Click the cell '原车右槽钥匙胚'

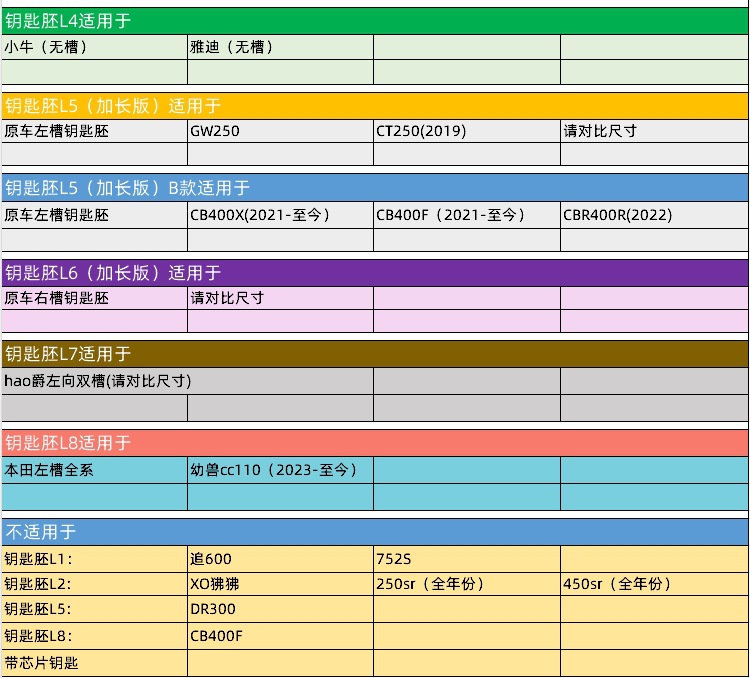pyautogui.click(x=94, y=298)
